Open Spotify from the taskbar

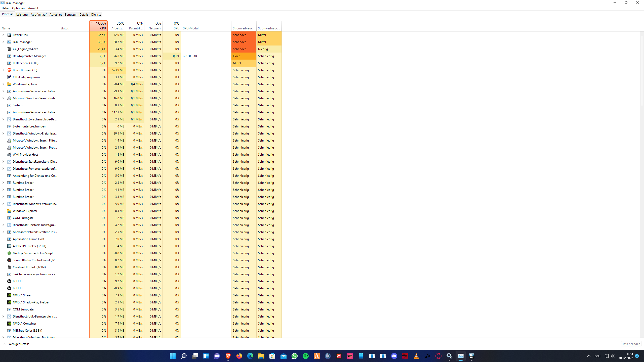306,356
